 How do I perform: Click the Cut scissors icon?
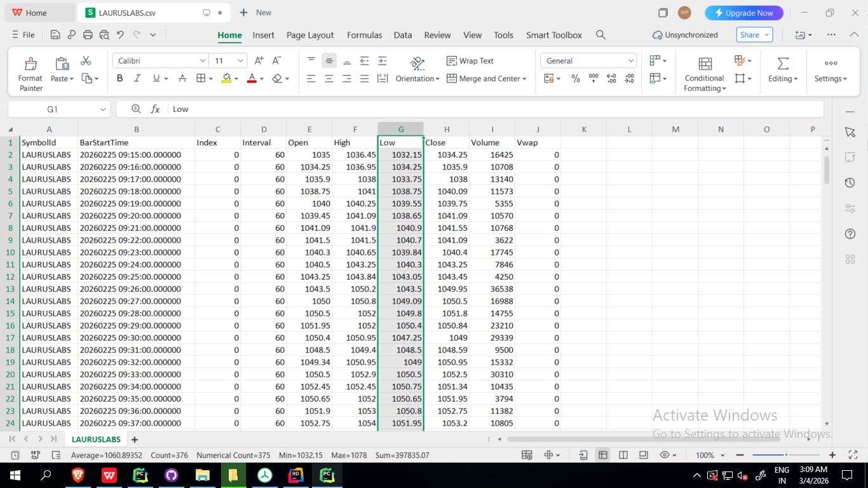(86, 61)
